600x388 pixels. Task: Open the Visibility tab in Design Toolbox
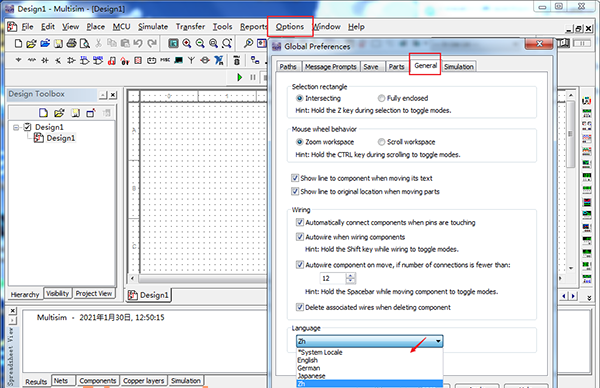tap(57, 293)
